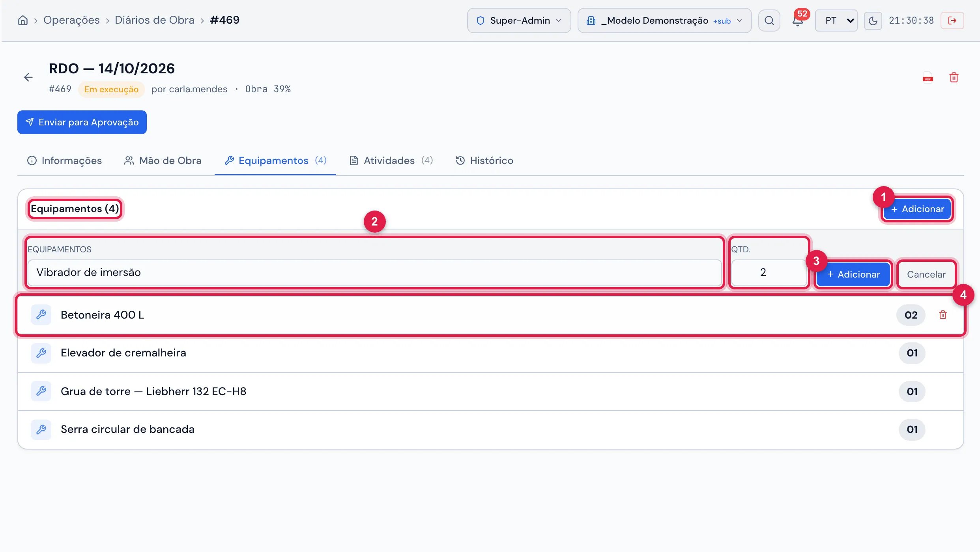
Task: Focus the Qtd. quantity field
Action: (769, 272)
